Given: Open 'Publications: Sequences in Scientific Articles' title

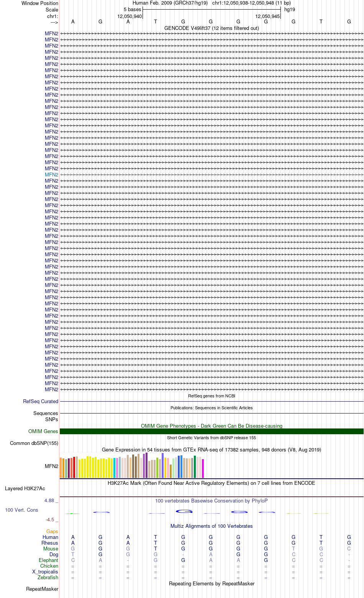Looking at the screenshot, I should 212,408.
